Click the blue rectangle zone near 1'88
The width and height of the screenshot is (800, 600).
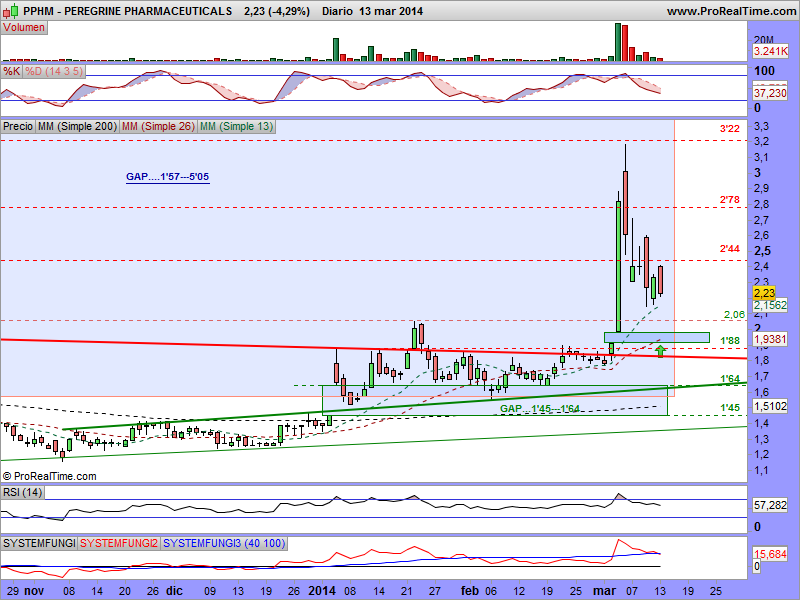657,337
